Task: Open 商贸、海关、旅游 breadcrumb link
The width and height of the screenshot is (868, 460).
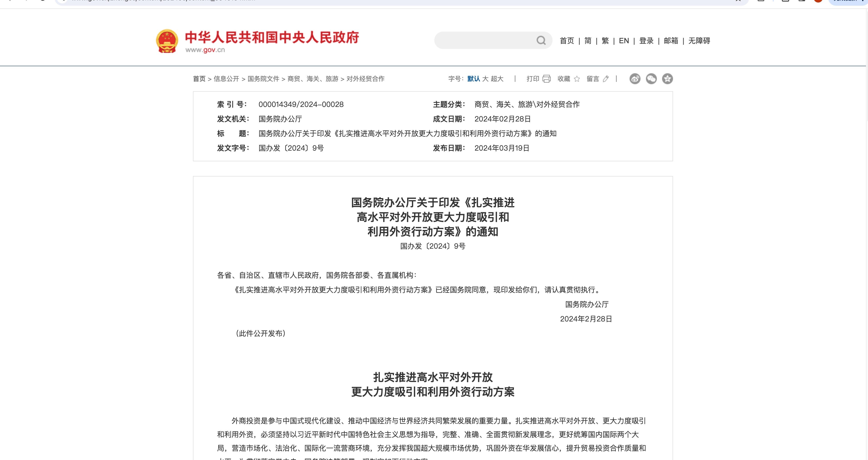Action: [x=313, y=79]
